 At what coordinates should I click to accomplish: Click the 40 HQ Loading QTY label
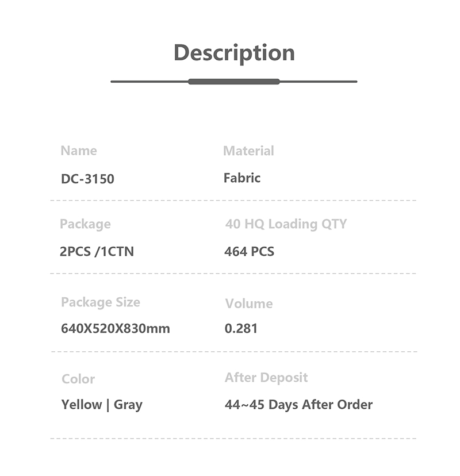click(x=286, y=224)
